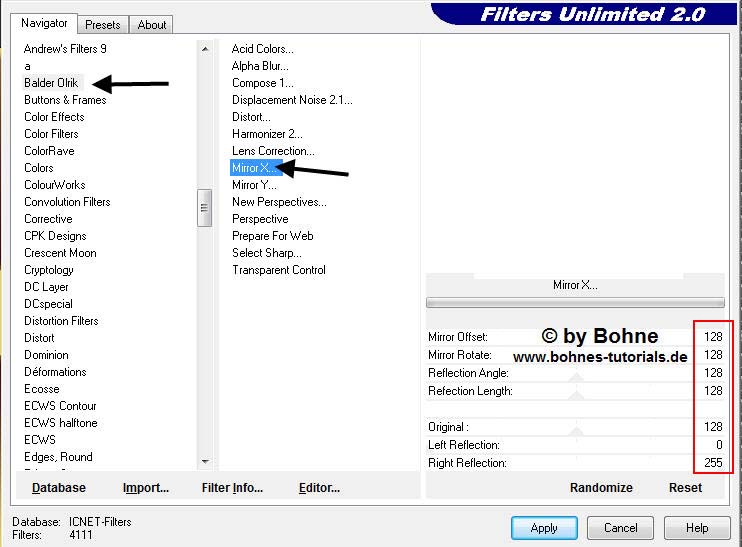Open the About tab

[152, 25]
